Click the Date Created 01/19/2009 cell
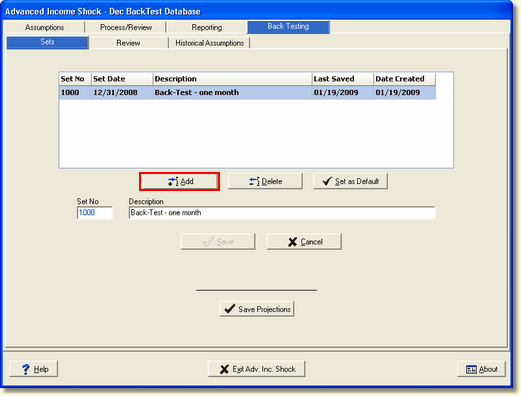 pos(405,93)
